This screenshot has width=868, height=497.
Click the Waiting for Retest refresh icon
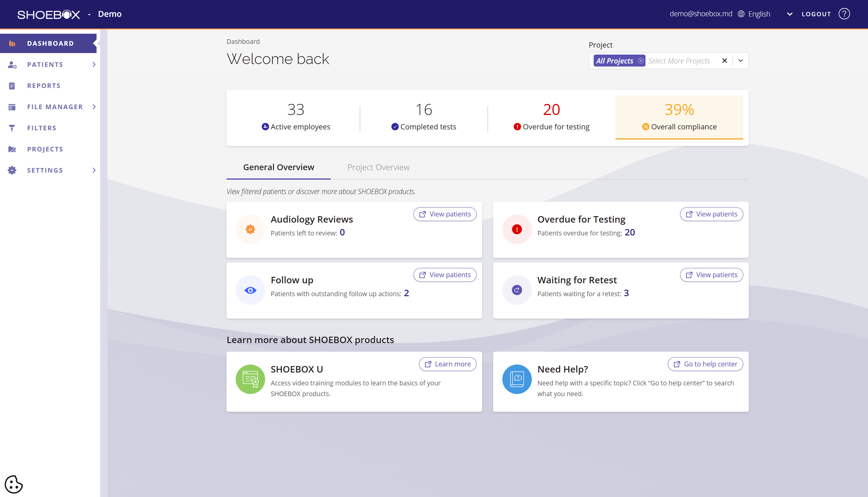click(516, 290)
